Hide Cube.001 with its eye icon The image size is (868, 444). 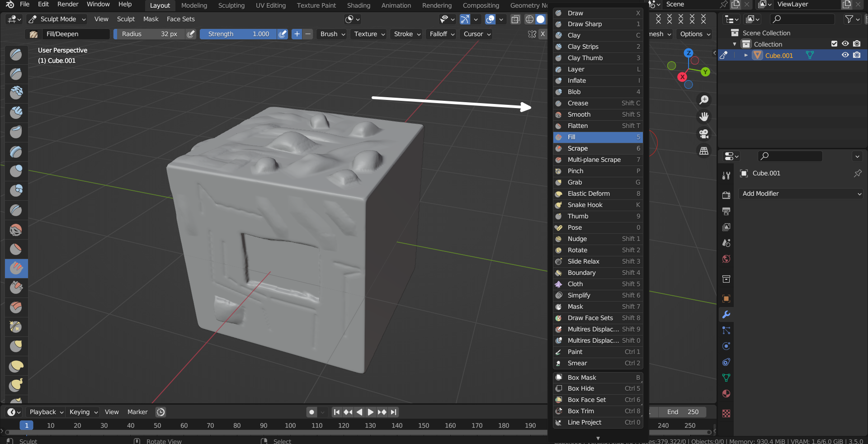[845, 55]
